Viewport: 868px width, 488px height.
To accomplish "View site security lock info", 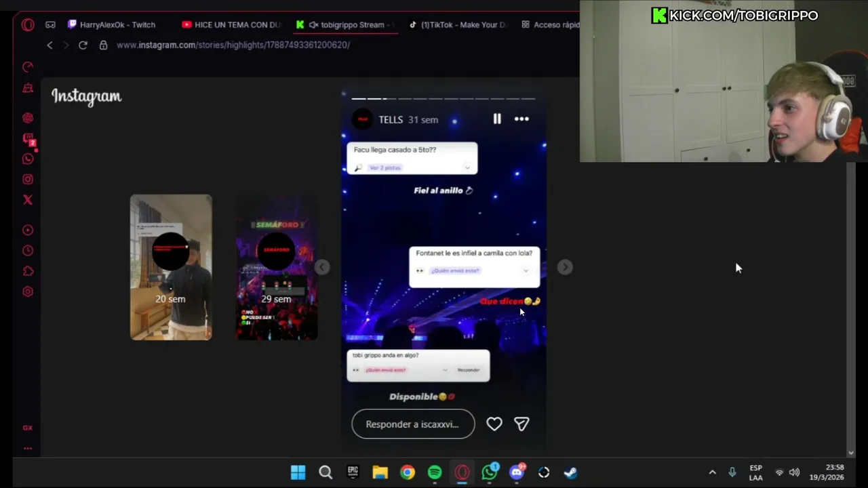I will coord(103,45).
